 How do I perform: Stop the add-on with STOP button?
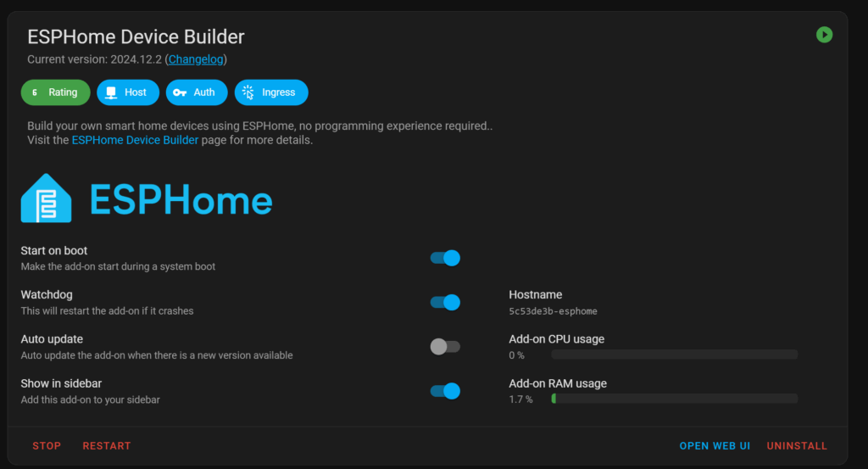click(x=47, y=446)
